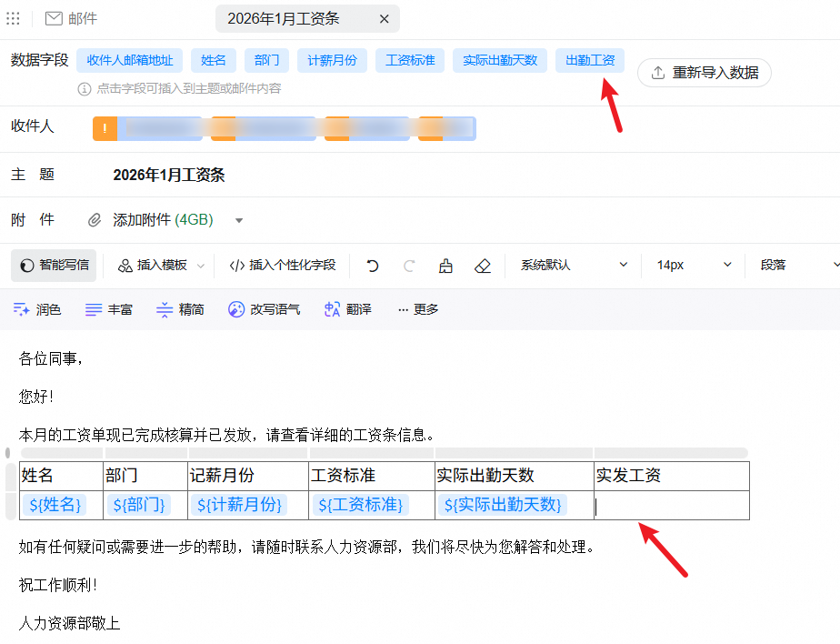The image size is (840, 644).
Task: Expand the 添加附件 dropdown arrow
Action: click(239, 220)
